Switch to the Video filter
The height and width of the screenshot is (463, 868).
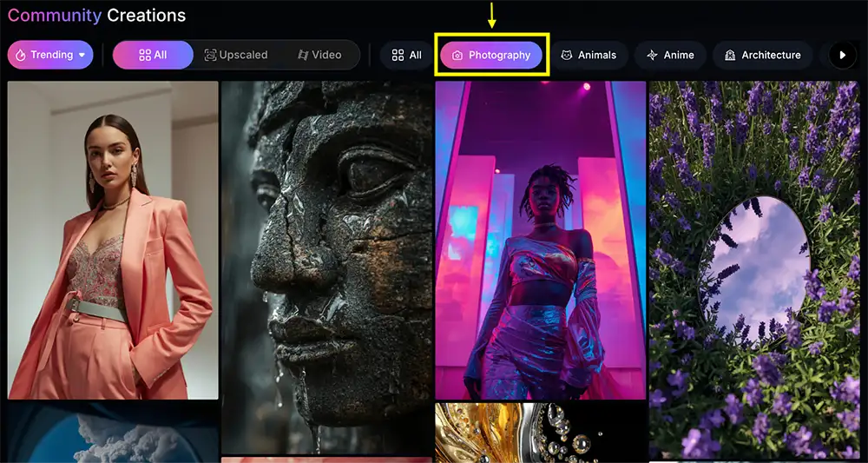pyautogui.click(x=319, y=55)
